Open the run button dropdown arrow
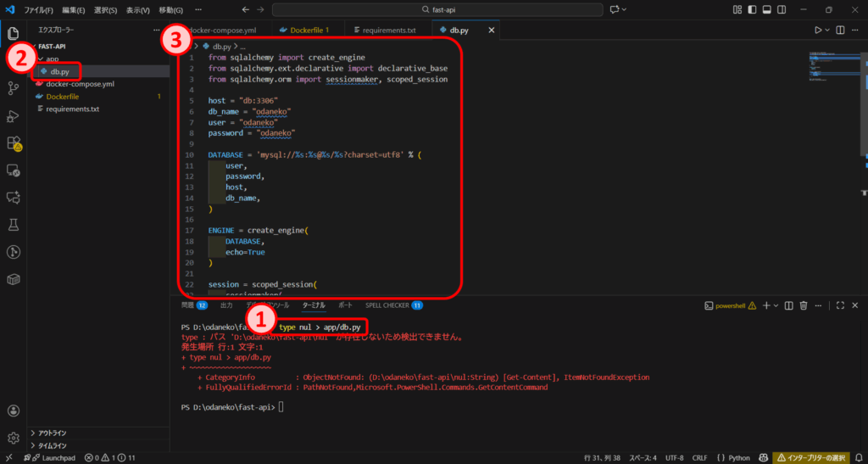This screenshot has height=464, width=868. (827, 31)
